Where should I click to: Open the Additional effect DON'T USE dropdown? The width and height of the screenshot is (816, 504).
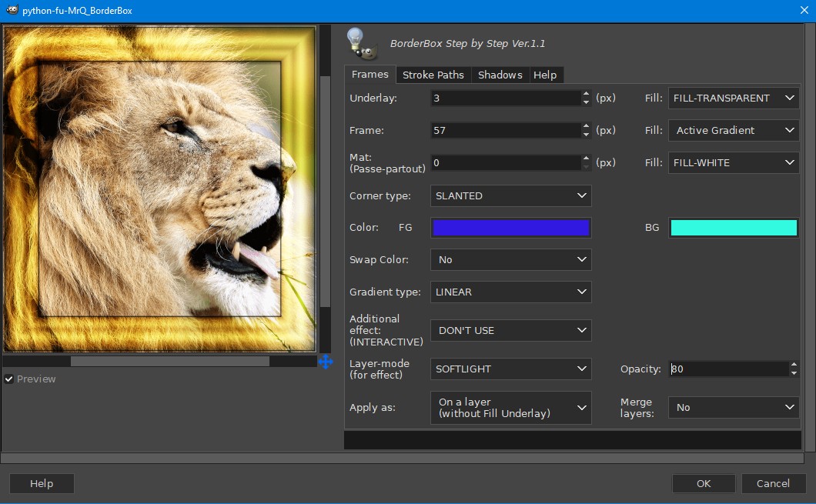tap(510, 330)
